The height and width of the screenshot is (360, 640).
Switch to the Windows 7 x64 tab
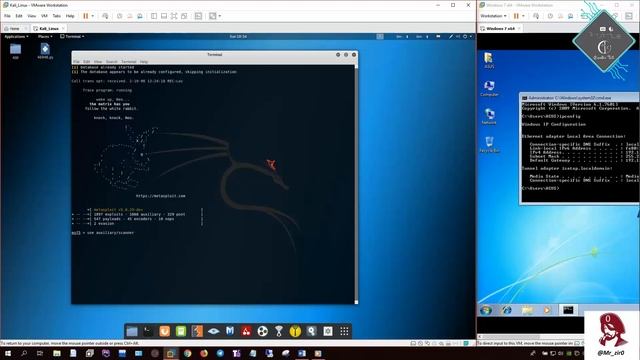coord(500,29)
